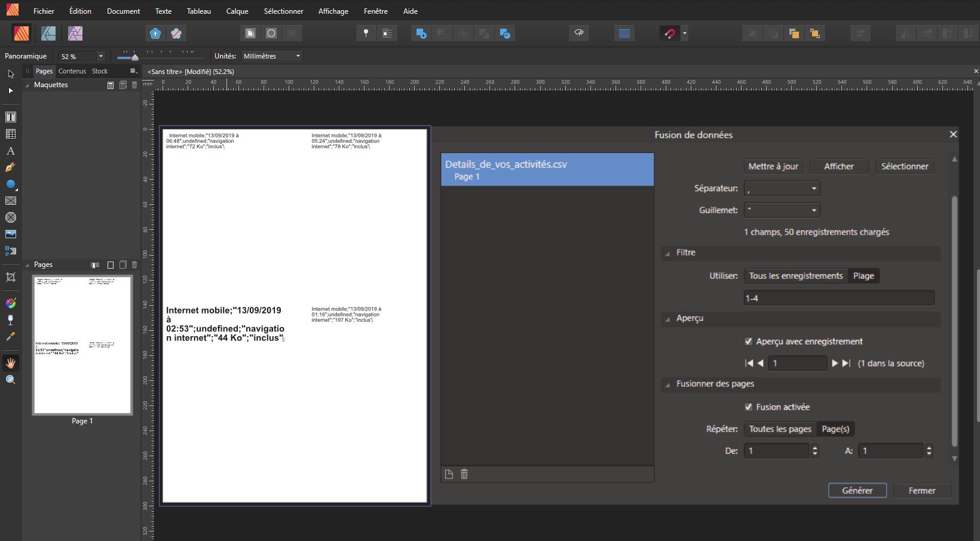Image resolution: width=980 pixels, height=541 pixels.
Task: Collapse the Filtre section
Action: (x=667, y=253)
